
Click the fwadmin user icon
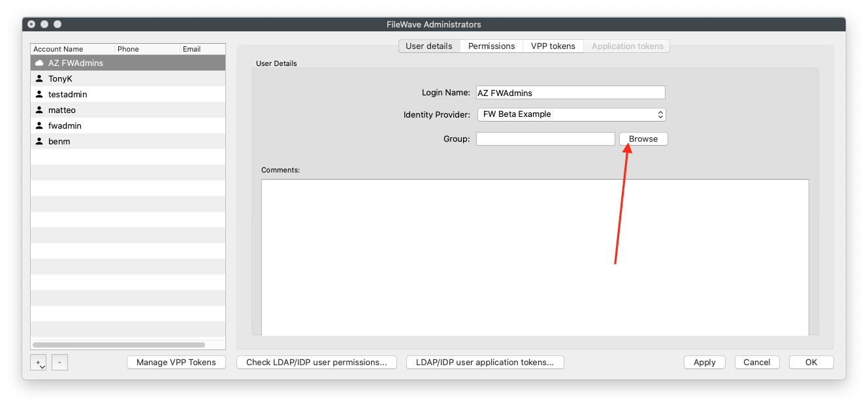click(x=39, y=125)
